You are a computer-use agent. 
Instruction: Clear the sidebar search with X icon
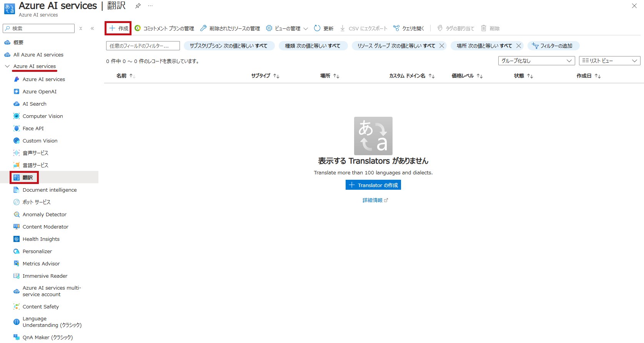(81, 28)
